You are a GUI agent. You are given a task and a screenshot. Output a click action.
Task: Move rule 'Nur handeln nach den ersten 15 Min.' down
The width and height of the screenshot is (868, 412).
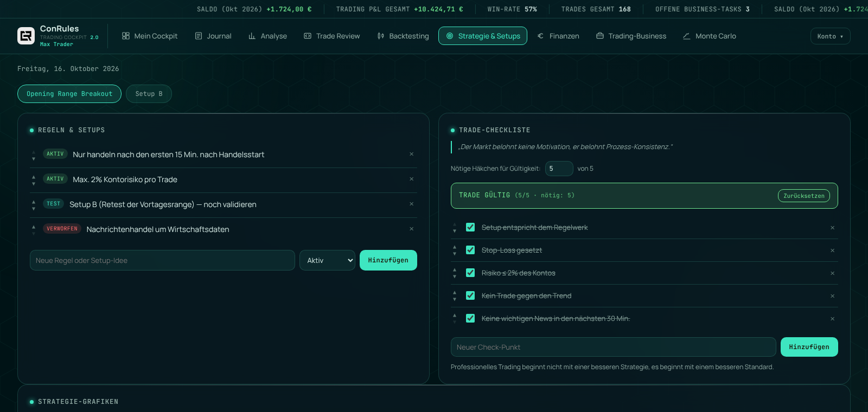click(x=34, y=158)
